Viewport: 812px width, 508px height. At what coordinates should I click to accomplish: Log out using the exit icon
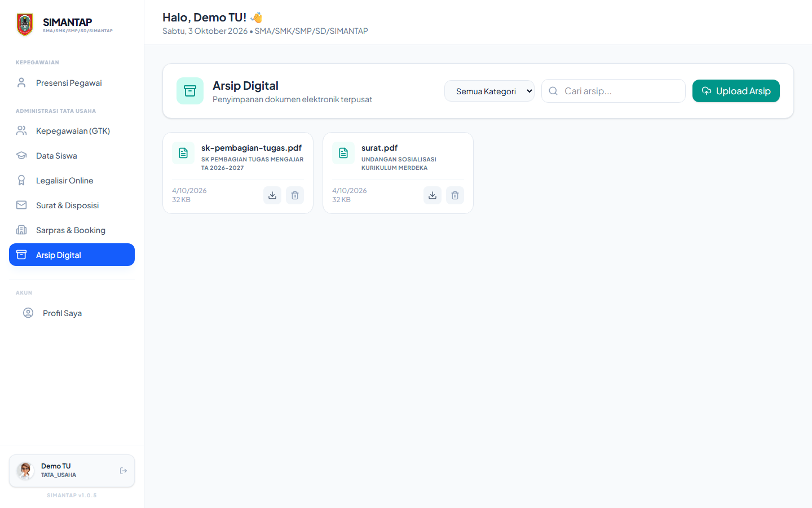coord(123,471)
